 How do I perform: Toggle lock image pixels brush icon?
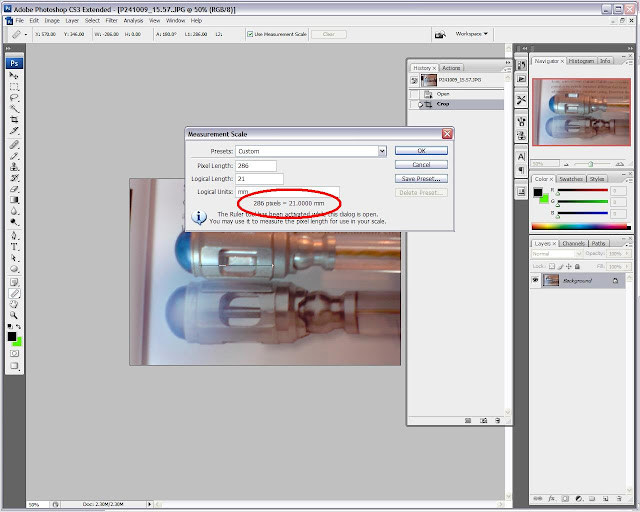(x=560, y=267)
